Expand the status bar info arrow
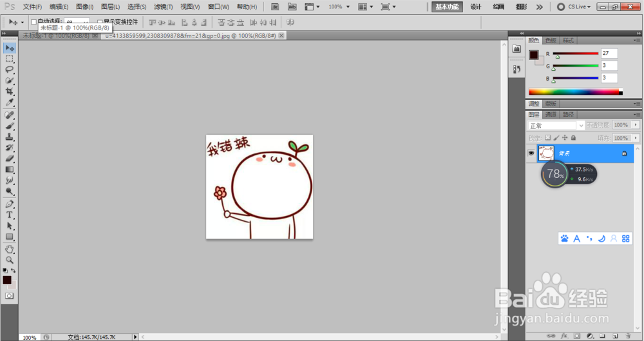 [x=135, y=337]
